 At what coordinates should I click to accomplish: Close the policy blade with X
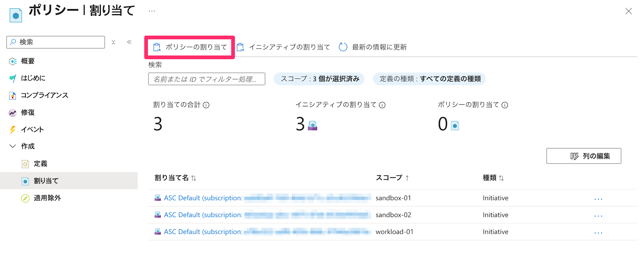[629, 11]
